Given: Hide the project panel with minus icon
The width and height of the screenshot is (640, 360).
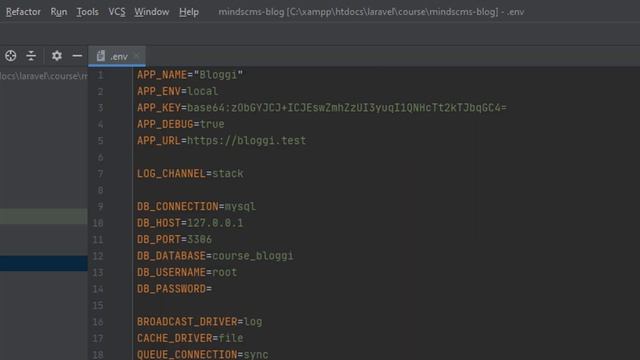Looking at the screenshot, I should tap(77, 56).
